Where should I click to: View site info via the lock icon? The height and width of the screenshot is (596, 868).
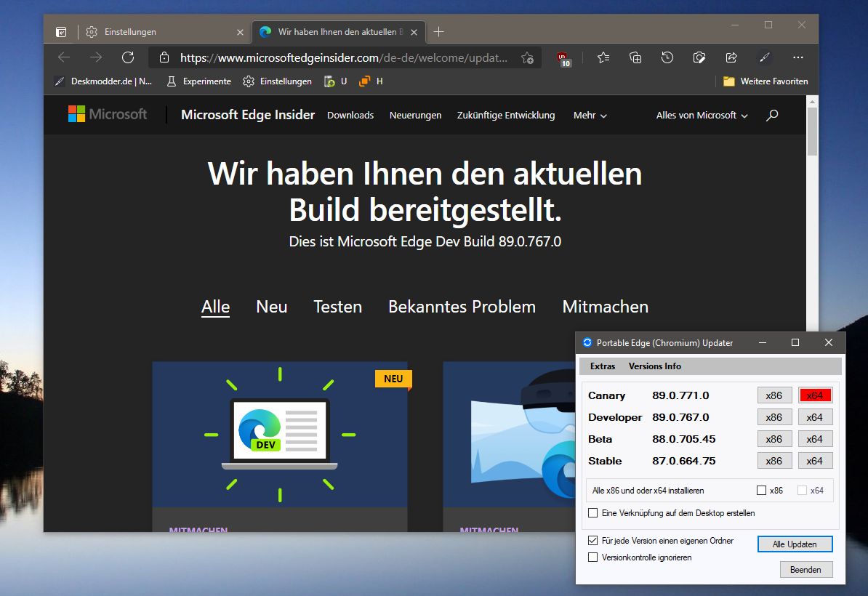(164, 57)
